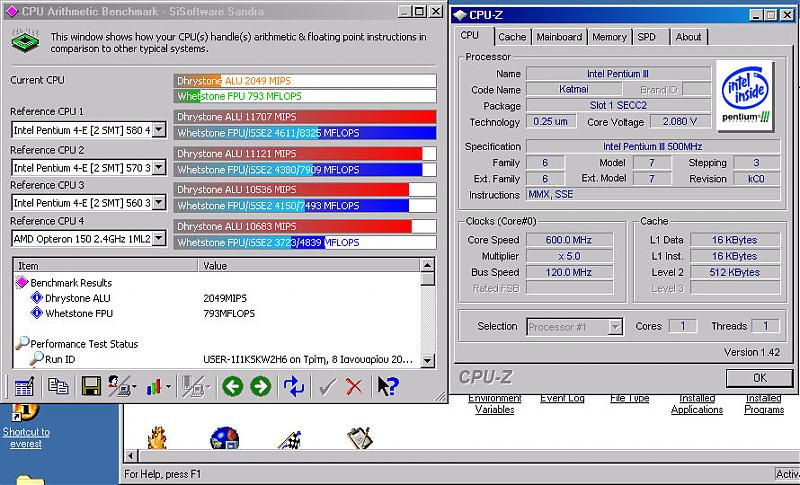This screenshot has height=485, width=800.
Task: Expand the Reference CPU 1 dropdown
Action: tap(159, 130)
